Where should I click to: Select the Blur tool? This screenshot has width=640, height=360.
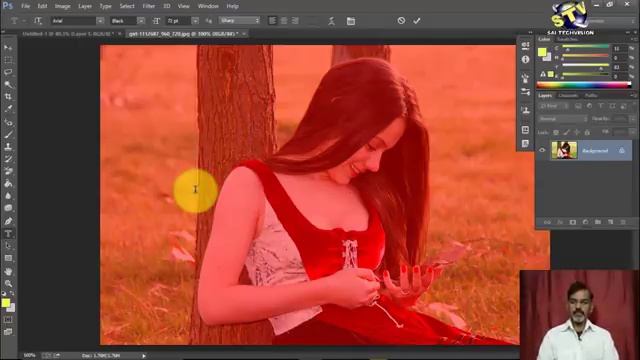coord(8,196)
